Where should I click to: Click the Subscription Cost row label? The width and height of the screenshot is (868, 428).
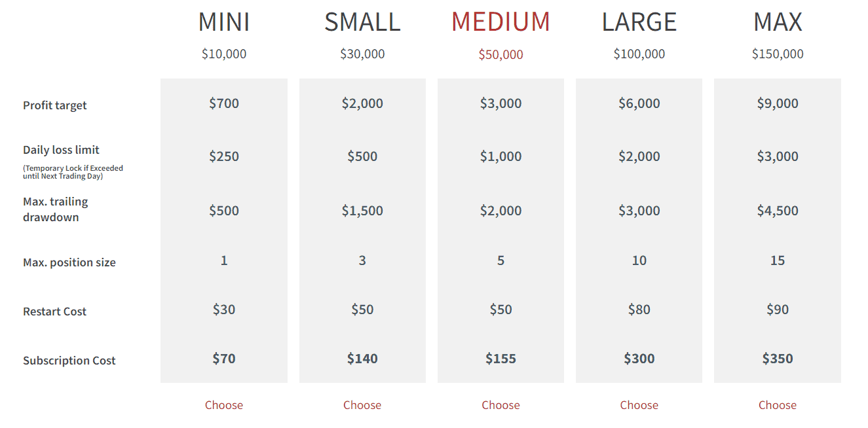pyautogui.click(x=69, y=360)
